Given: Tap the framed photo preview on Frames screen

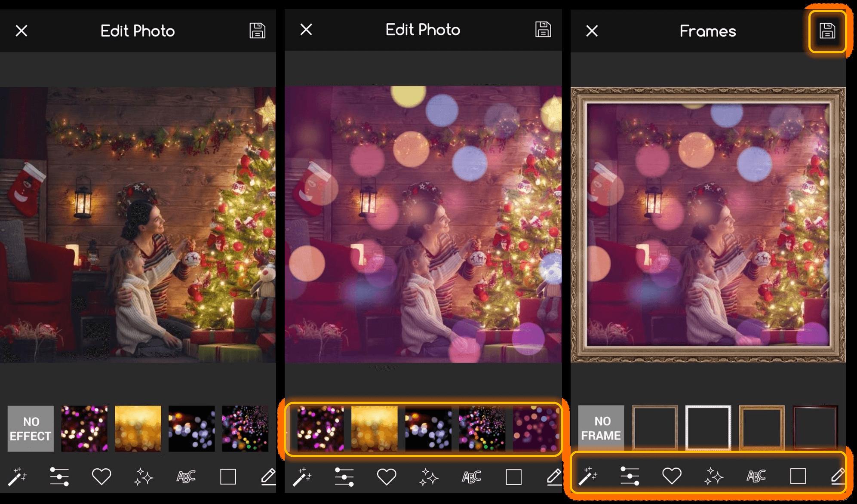Looking at the screenshot, I should pos(708,224).
